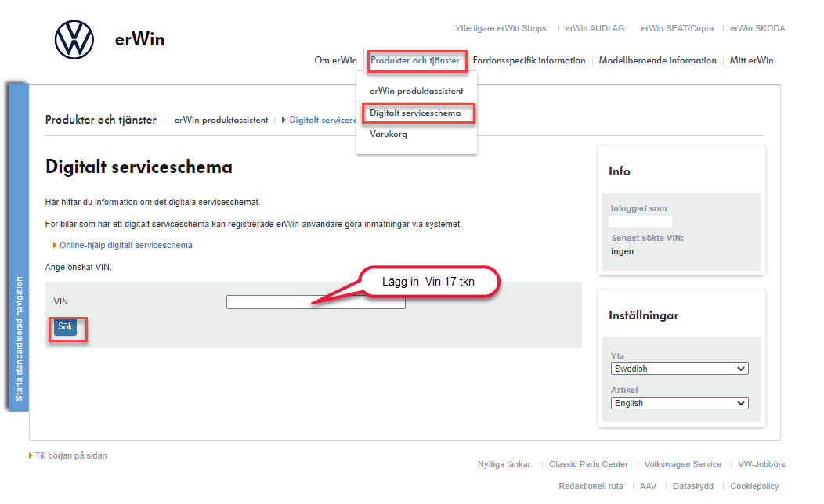The height and width of the screenshot is (504, 824).
Task: Open the Redaktionell ruta link
Action: click(591, 486)
